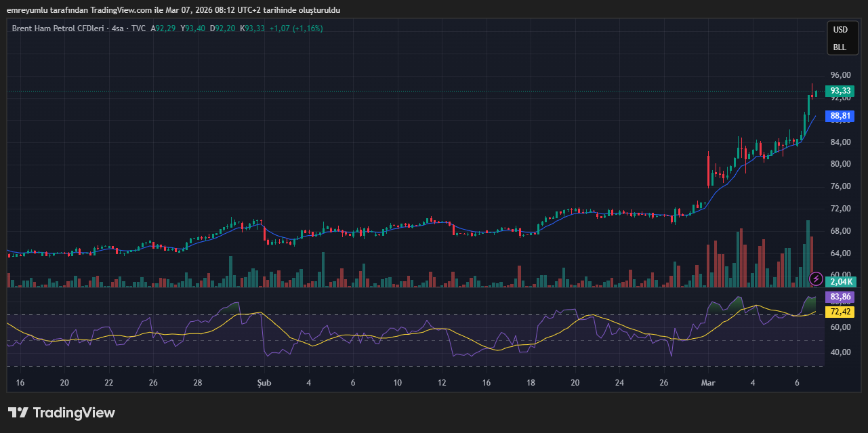The height and width of the screenshot is (433, 868).
Task: Click the 2,04K volume label
Action: pyautogui.click(x=840, y=282)
